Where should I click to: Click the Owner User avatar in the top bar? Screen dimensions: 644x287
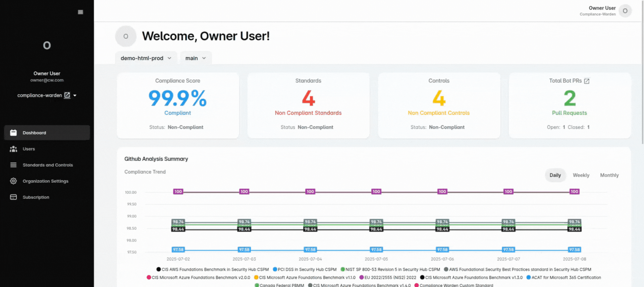625,11
